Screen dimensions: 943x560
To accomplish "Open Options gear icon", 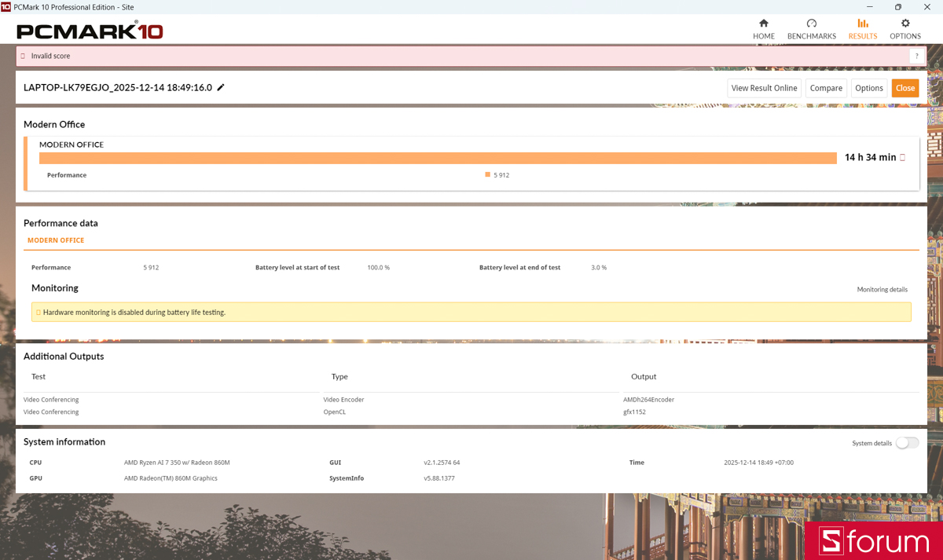I will click(x=905, y=24).
